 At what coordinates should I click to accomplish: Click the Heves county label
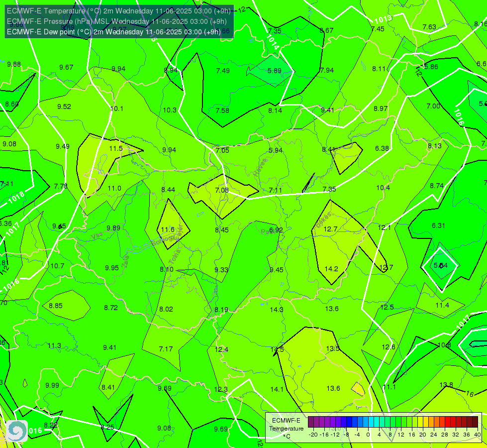coord(260,168)
